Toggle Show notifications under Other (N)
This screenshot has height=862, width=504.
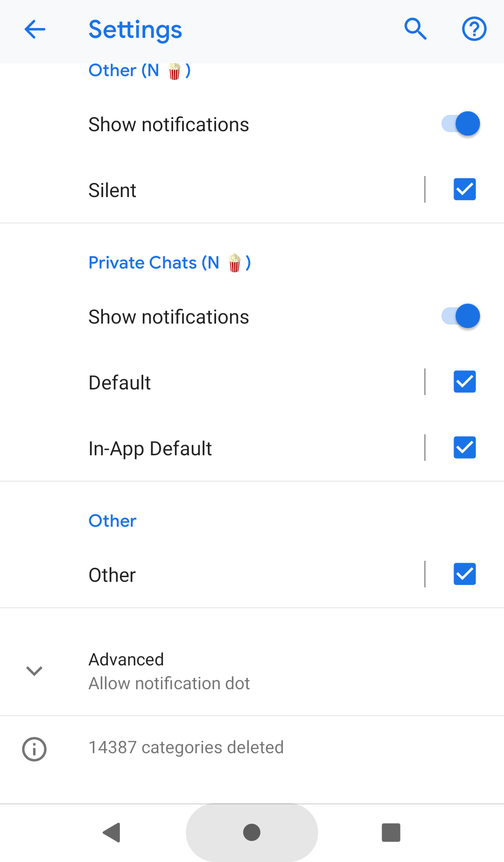click(x=461, y=124)
